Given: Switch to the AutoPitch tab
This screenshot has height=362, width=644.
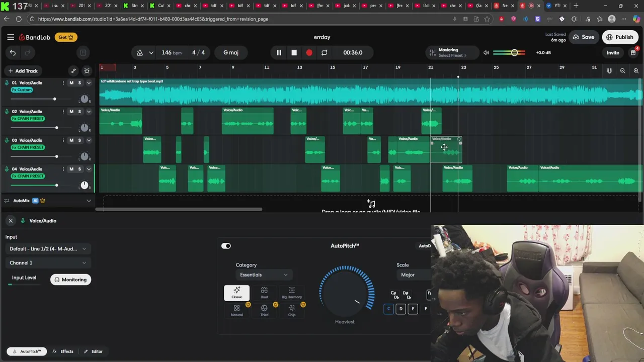Looking at the screenshot, I should coord(27,351).
